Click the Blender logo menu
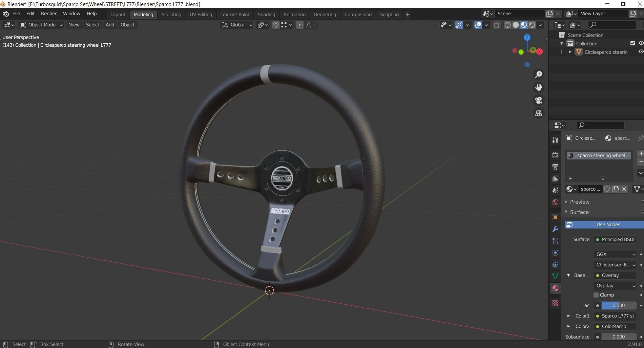Screen dimensions: 644x348 (x=6, y=14)
